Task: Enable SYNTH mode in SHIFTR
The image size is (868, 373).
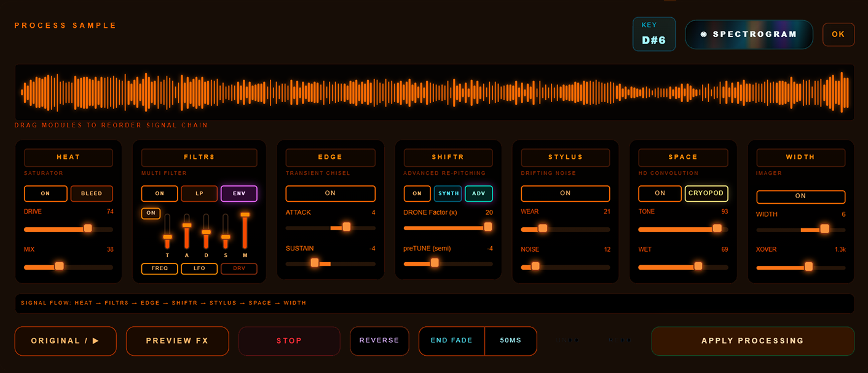Action: click(448, 193)
